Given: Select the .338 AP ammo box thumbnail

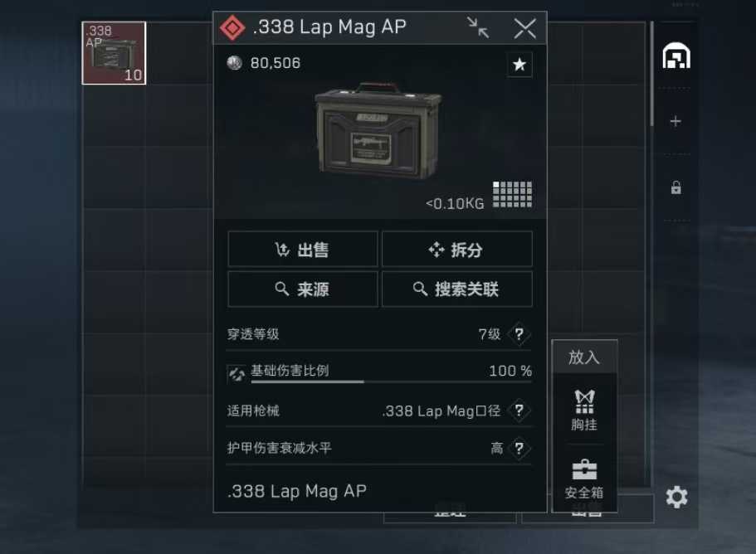Looking at the screenshot, I should [x=114, y=53].
